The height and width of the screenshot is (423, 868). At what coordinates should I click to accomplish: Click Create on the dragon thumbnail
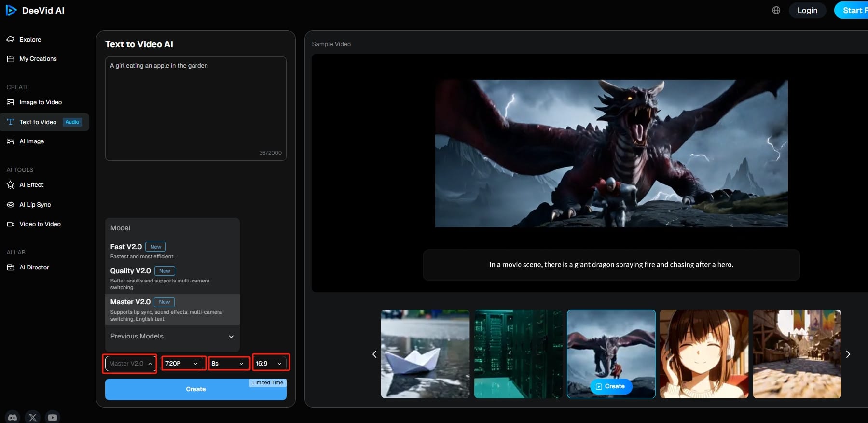(x=611, y=386)
